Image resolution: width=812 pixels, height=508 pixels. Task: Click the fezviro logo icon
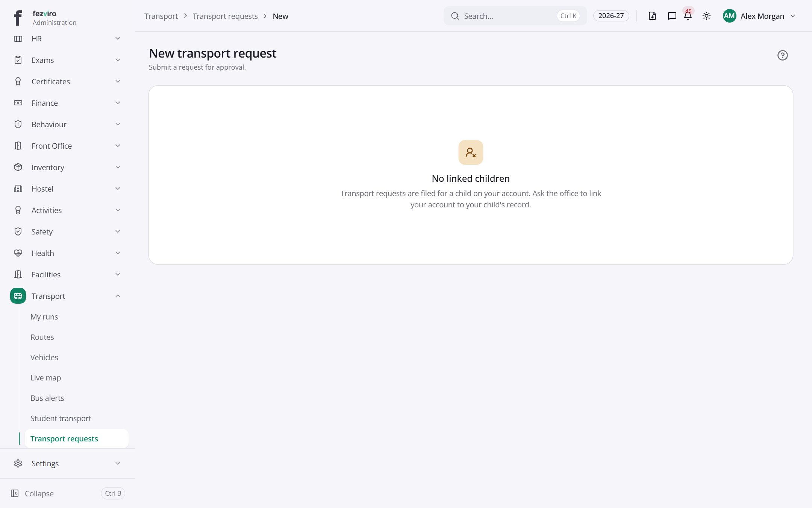[x=18, y=18]
